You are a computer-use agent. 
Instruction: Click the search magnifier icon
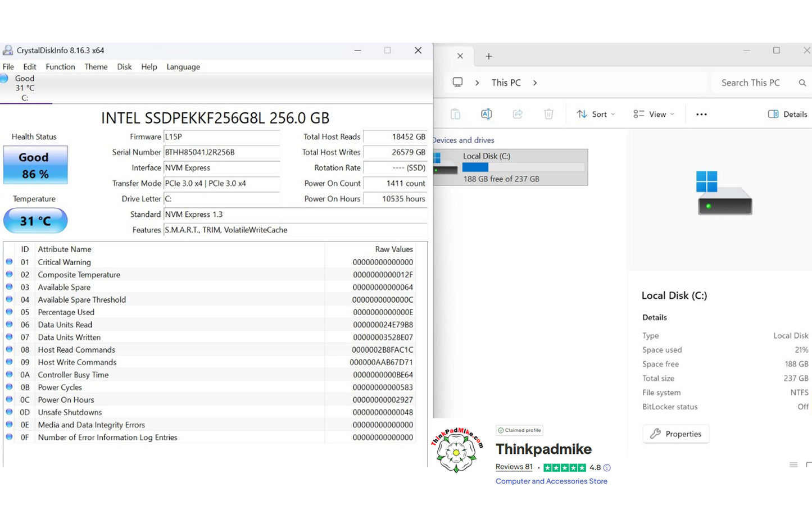point(802,83)
